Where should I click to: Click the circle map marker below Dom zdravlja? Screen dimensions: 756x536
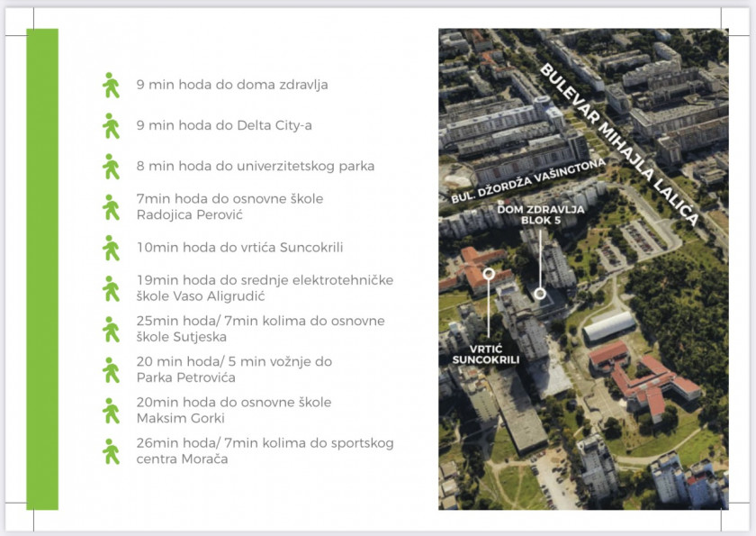coord(539,293)
